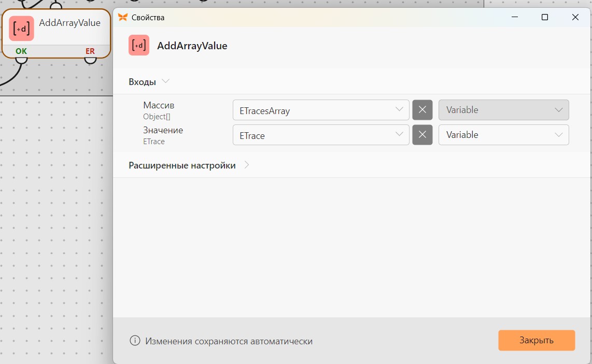Open the Variable type dropdown for Массив
Viewport: 592px width, 364px height.
click(504, 110)
